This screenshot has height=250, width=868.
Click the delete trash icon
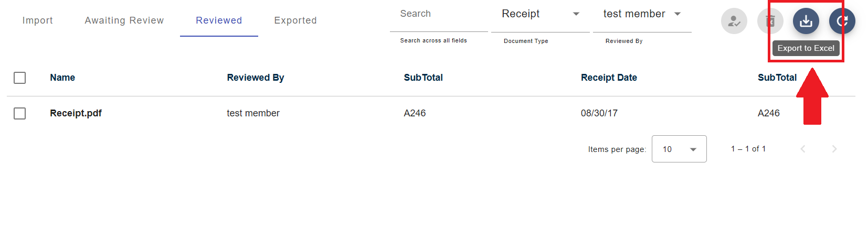click(x=770, y=21)
